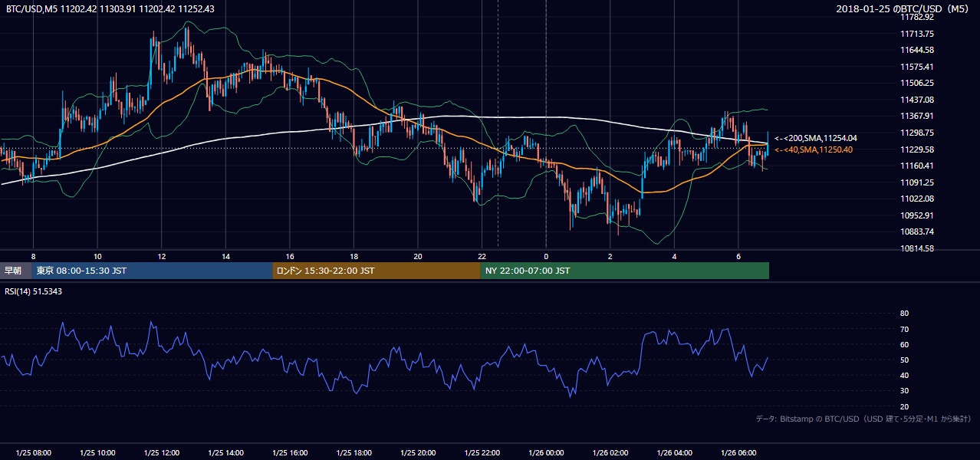980x460 pixels.
Task: Click price axis value 11713.75
Action: 917,34
